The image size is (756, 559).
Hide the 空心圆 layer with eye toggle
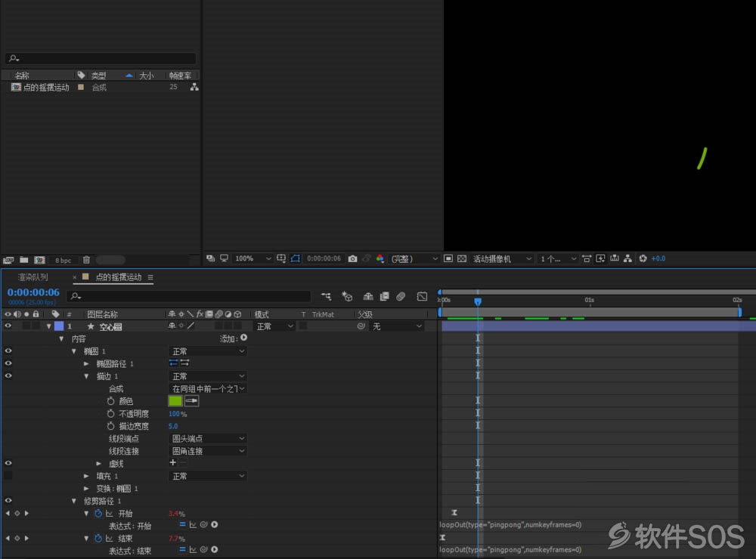[8, 326]
